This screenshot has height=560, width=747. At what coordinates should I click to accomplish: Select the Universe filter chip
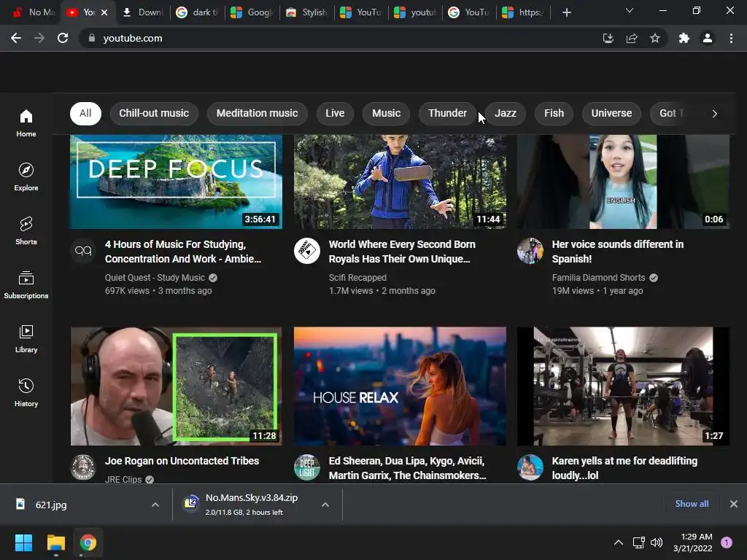tap(612, 113)
